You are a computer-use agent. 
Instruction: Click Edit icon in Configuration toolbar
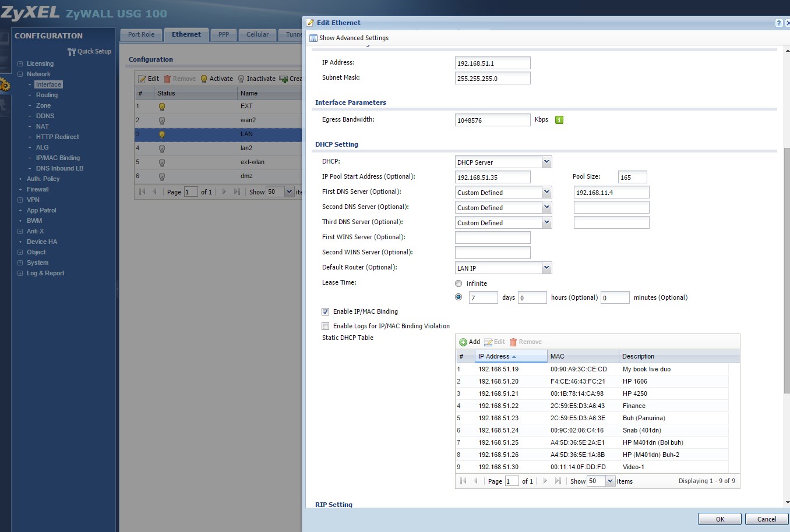point(142,79)
